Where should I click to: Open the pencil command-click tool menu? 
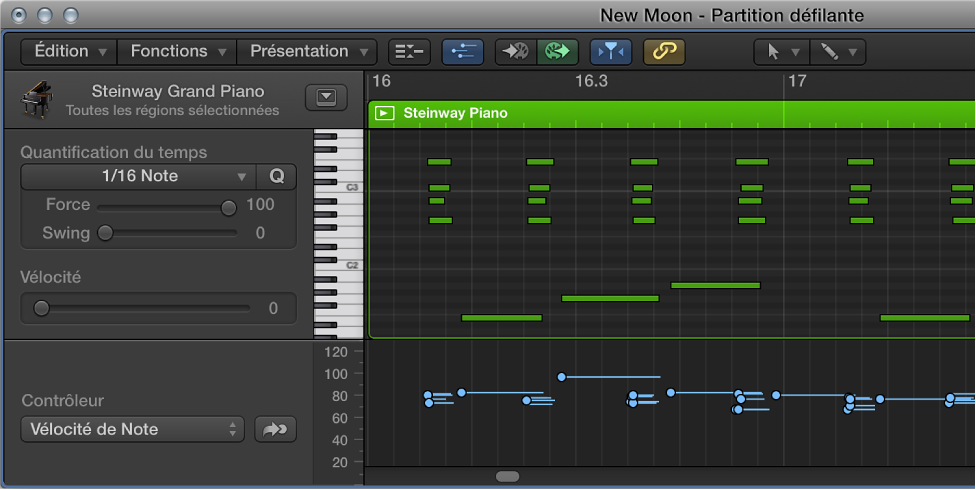point(838,52)
